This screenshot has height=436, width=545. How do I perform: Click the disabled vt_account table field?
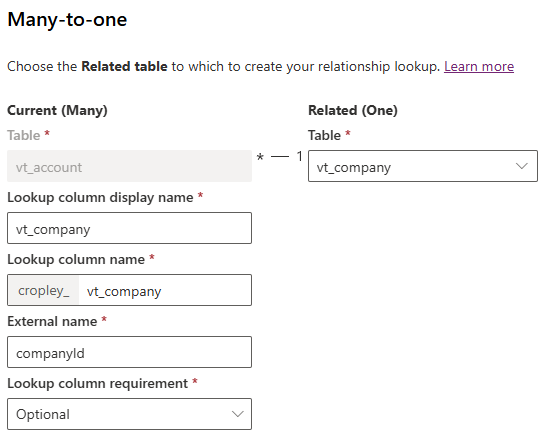click(x=129, y=166)
